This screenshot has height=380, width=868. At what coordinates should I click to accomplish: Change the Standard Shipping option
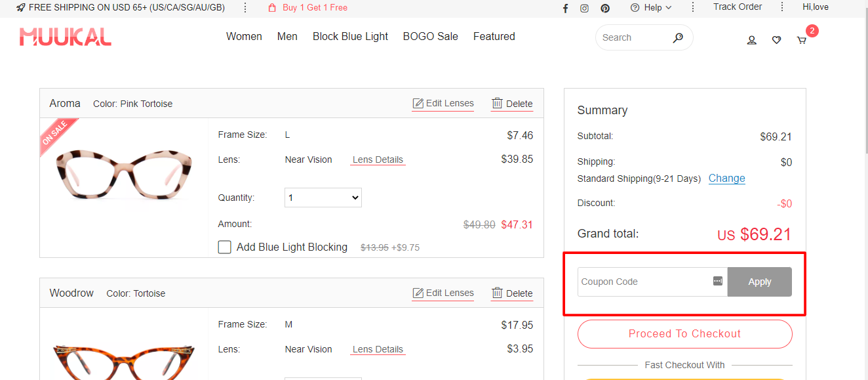pos(727,178)
